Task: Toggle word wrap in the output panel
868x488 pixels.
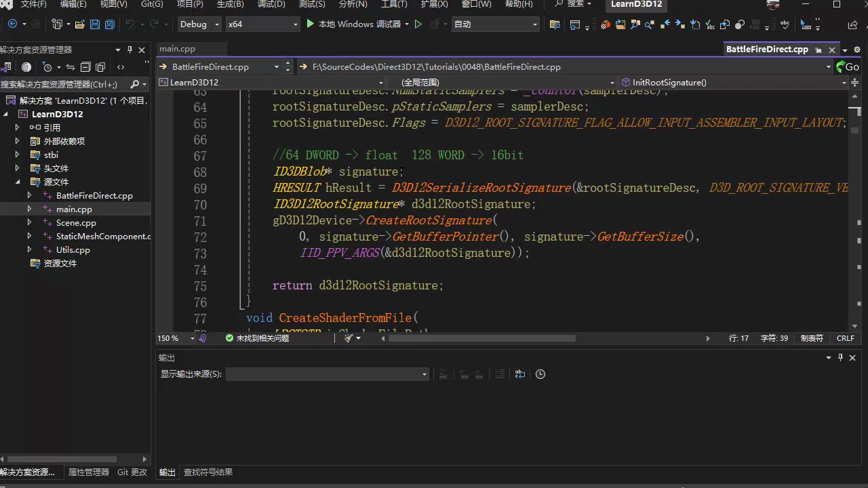Action: click(520, 374)
